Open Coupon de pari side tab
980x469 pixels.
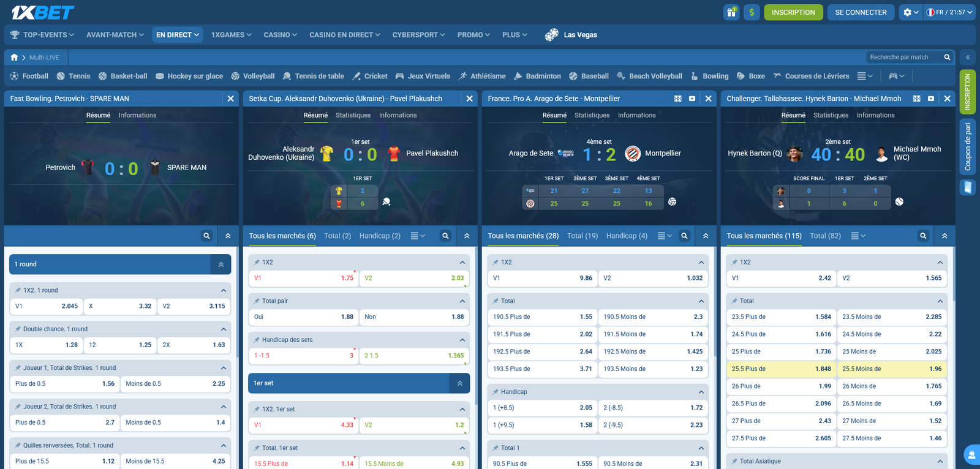(968, 146)
